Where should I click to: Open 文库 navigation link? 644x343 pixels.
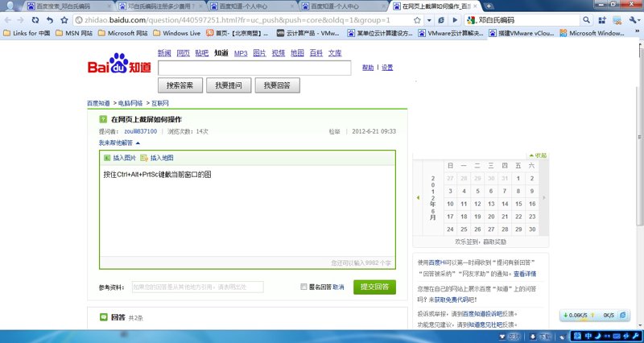pos(335,53)
